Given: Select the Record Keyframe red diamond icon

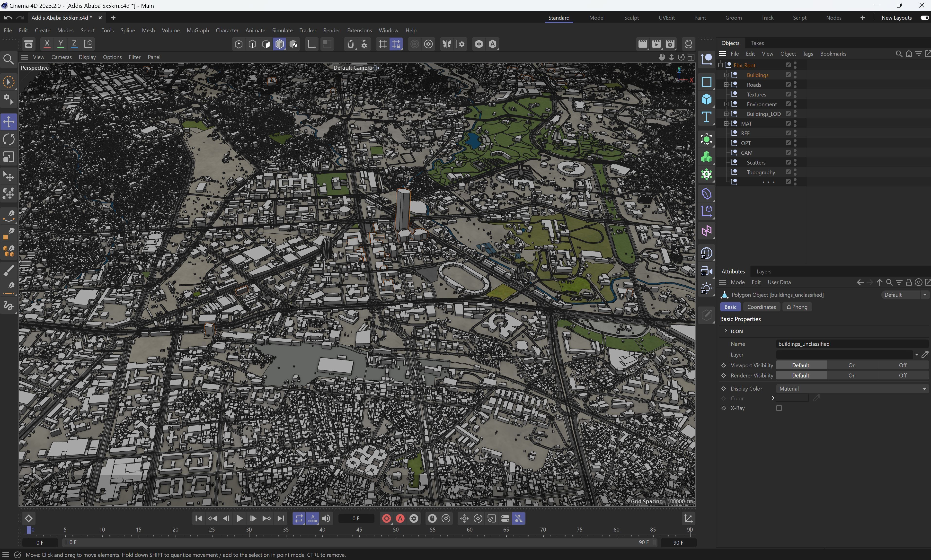Looking at the screenshot, I should click(x=386, y=518).
